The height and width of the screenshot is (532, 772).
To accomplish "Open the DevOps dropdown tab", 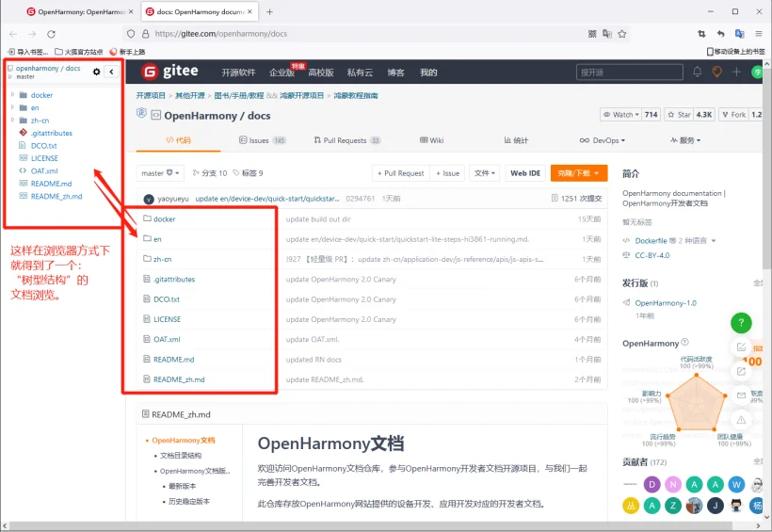I will [x=603, y=140].
